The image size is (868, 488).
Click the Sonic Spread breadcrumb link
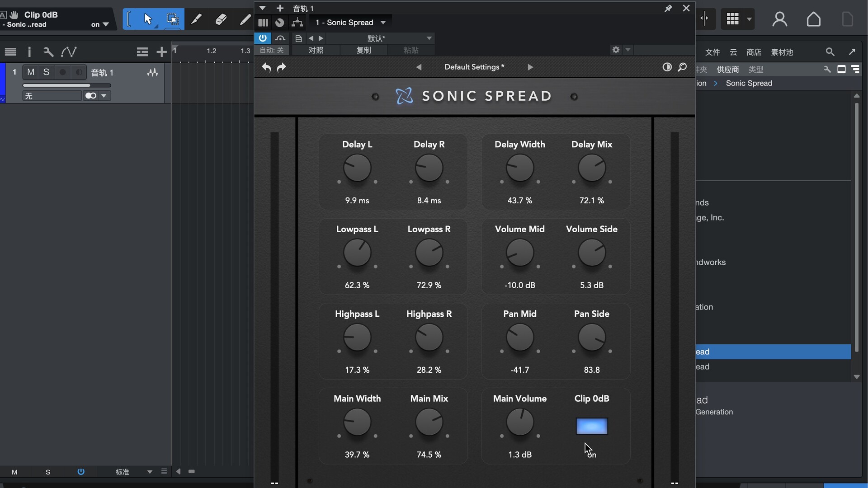click(749, 83)
